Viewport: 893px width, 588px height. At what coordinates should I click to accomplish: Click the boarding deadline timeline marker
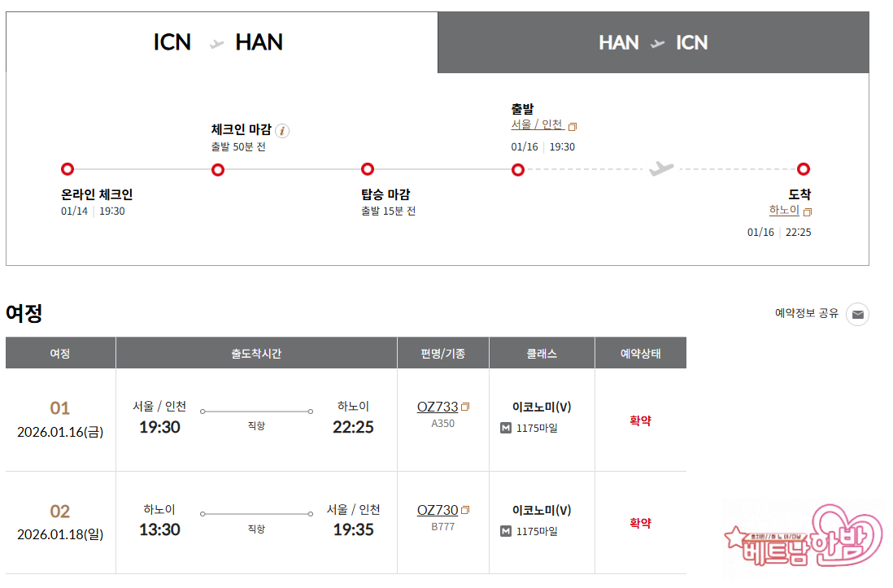(368, 169)
